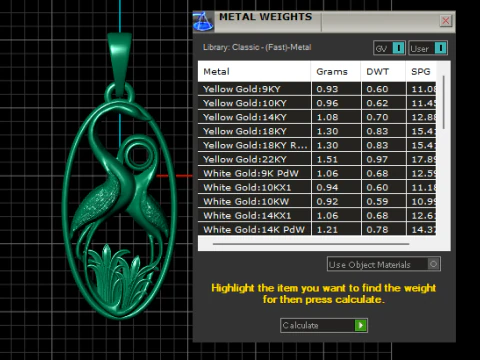Click the Library: Classic - (Fast)-Metal label

point(257,47)
